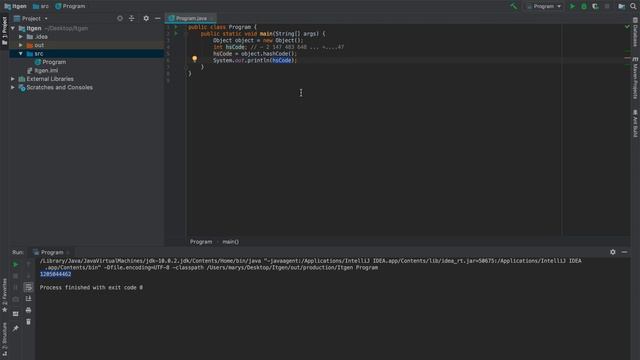
Task: Click the greyed-out stop icon in the top toolbar
Action: [x=607, y=6]
